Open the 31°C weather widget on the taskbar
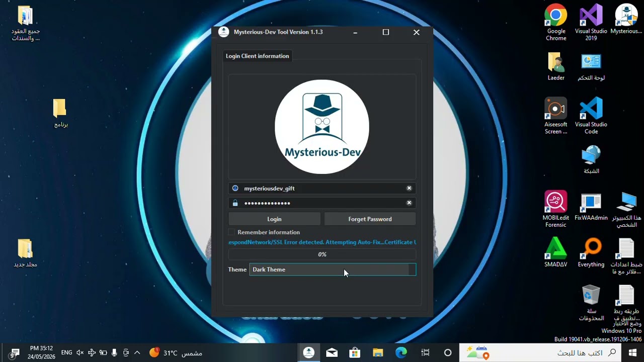The width and height of the screenshot is (644, 362). pos(176,353)
